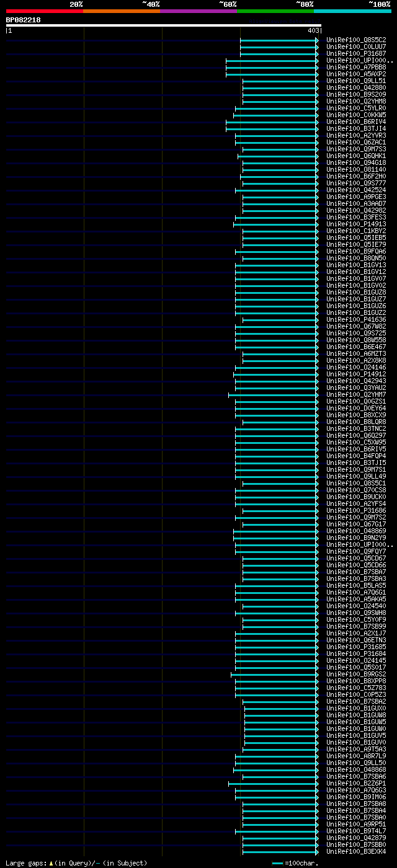Select hit UniRef100_O24146
This screenshot has width=397, height=868.
coord(356,367)
